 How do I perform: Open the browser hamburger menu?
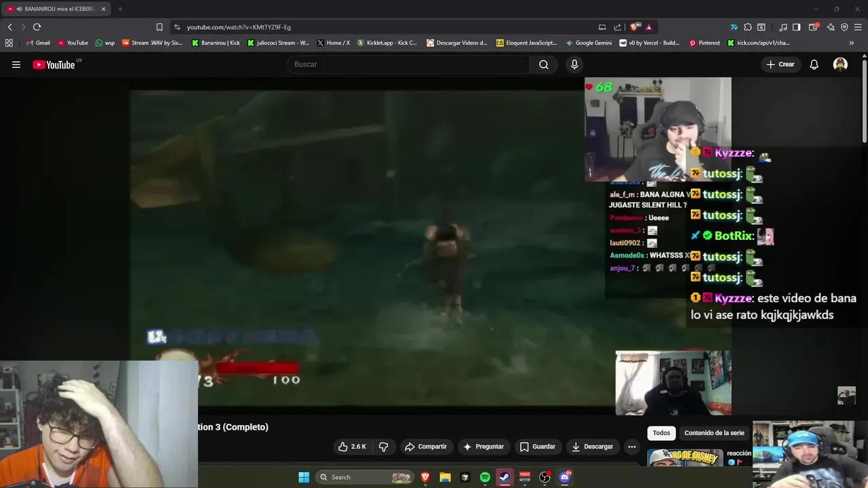point(859,27)
